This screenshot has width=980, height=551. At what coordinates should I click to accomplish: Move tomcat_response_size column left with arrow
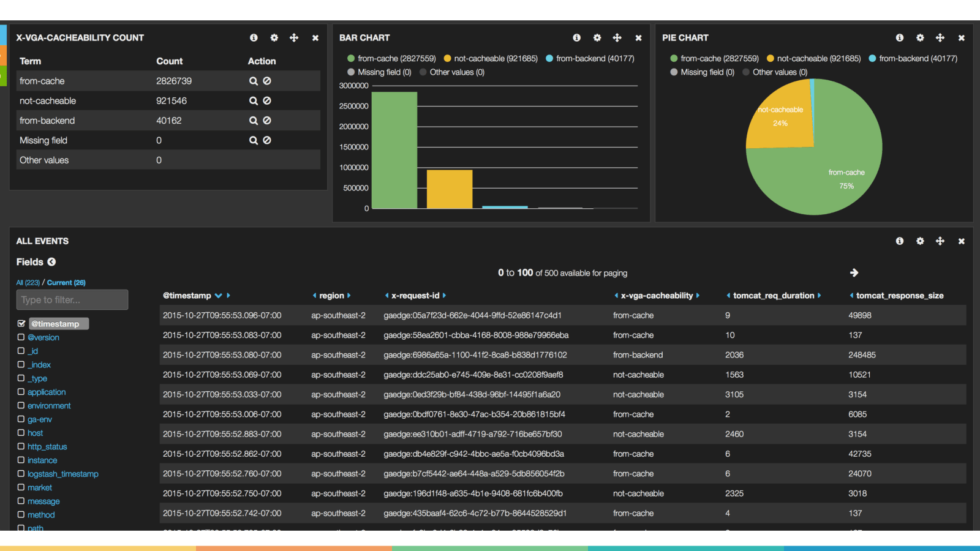click(851, 296)
